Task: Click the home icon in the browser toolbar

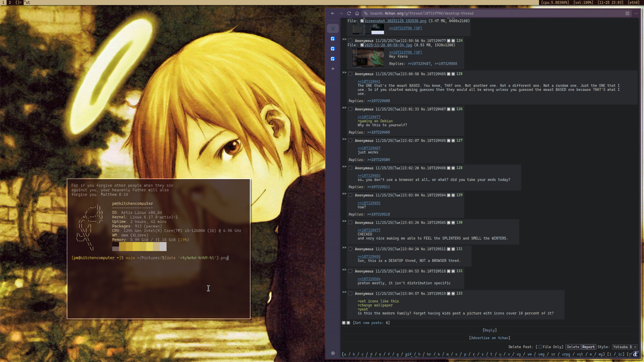Action: tap(357, 13)
